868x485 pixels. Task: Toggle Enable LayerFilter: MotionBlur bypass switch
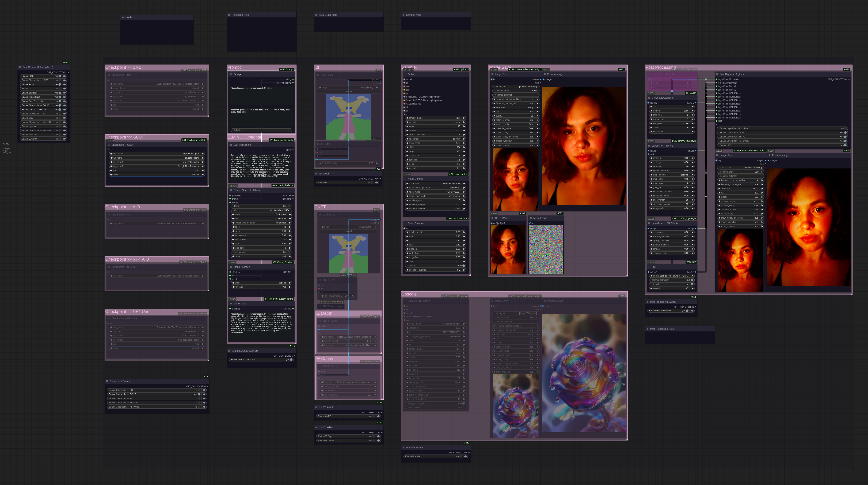845,129
